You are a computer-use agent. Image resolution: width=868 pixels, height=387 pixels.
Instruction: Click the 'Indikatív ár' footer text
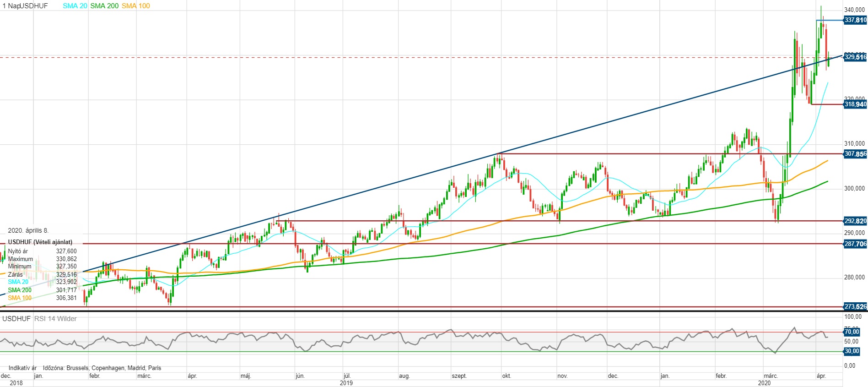(x=22, y=368)
